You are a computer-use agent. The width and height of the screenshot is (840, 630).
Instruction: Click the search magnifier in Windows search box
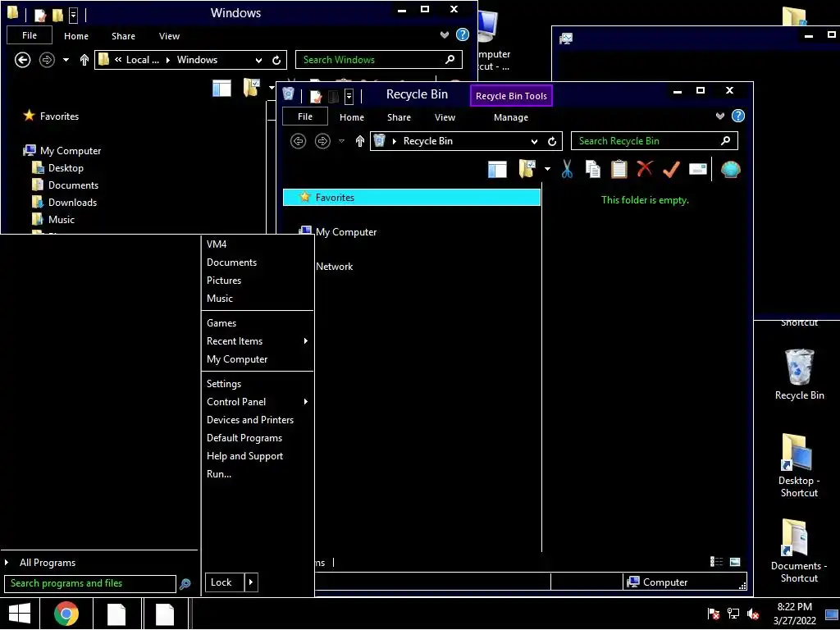[450, 59]
